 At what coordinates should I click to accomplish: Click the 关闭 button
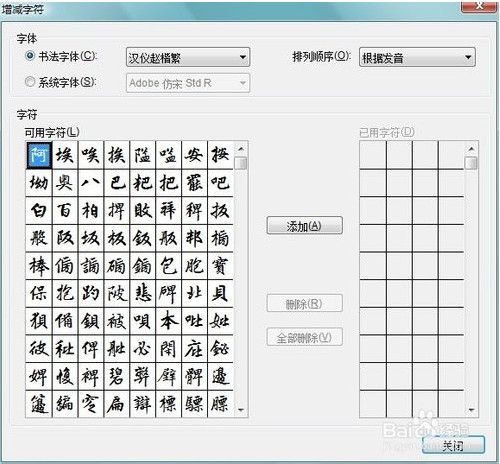(x=453, y=445)
